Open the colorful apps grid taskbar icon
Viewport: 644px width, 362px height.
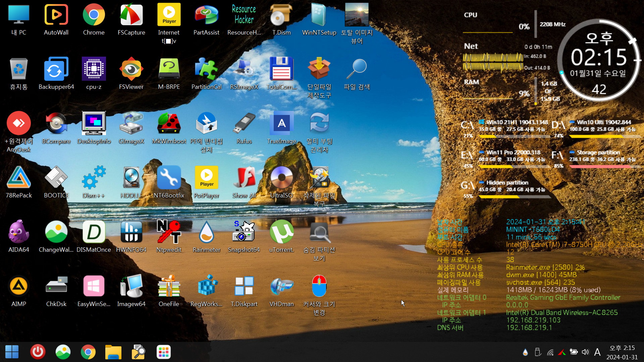coord(164,352)
